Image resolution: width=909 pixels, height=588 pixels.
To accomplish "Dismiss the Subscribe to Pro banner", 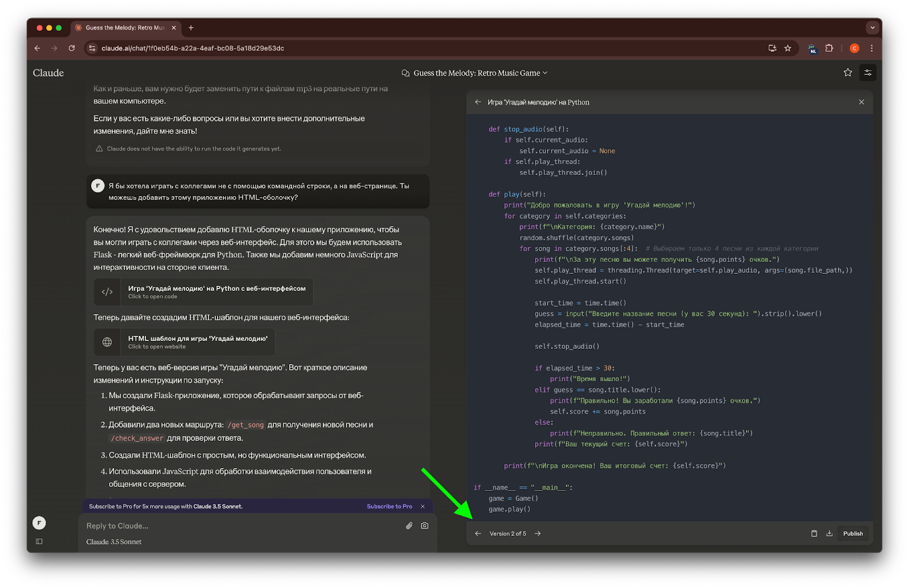I will point(423,506).
